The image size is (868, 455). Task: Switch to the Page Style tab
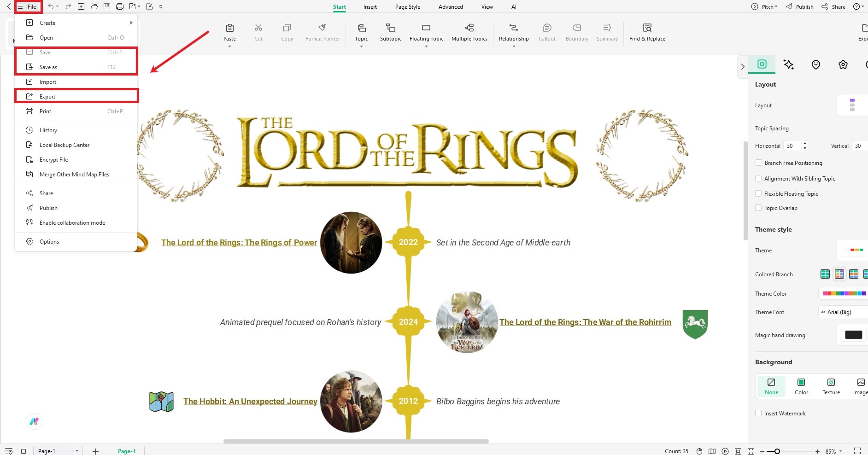408,6
